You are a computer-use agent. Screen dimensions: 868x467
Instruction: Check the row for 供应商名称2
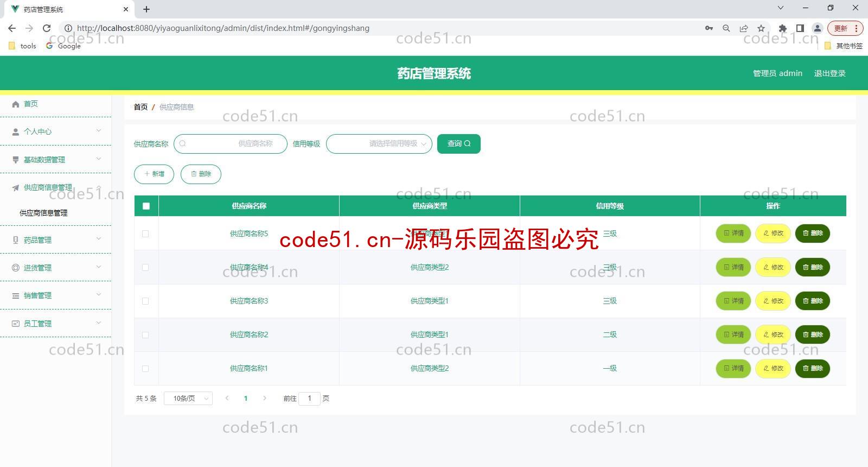coord(145,335)
